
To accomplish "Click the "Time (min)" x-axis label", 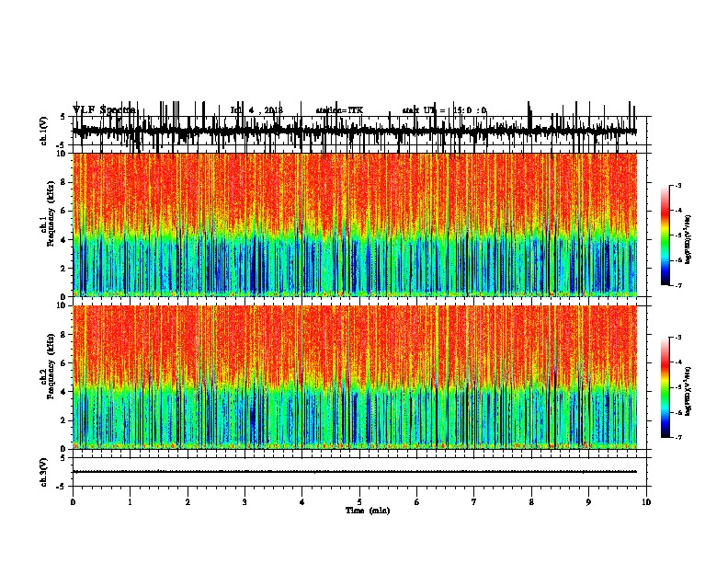I will click(368, 511).
